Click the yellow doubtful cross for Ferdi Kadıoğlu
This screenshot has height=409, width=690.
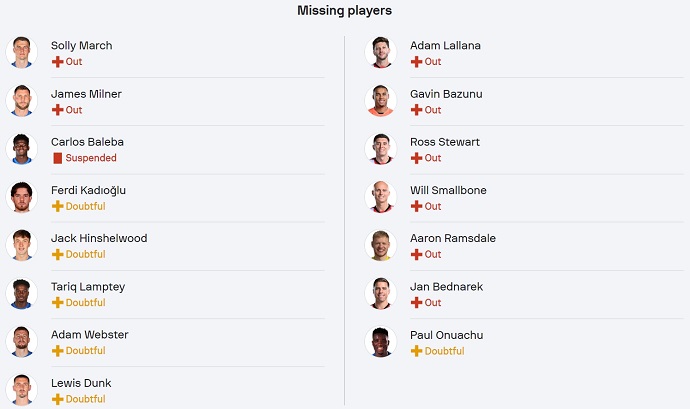[57, 206]
